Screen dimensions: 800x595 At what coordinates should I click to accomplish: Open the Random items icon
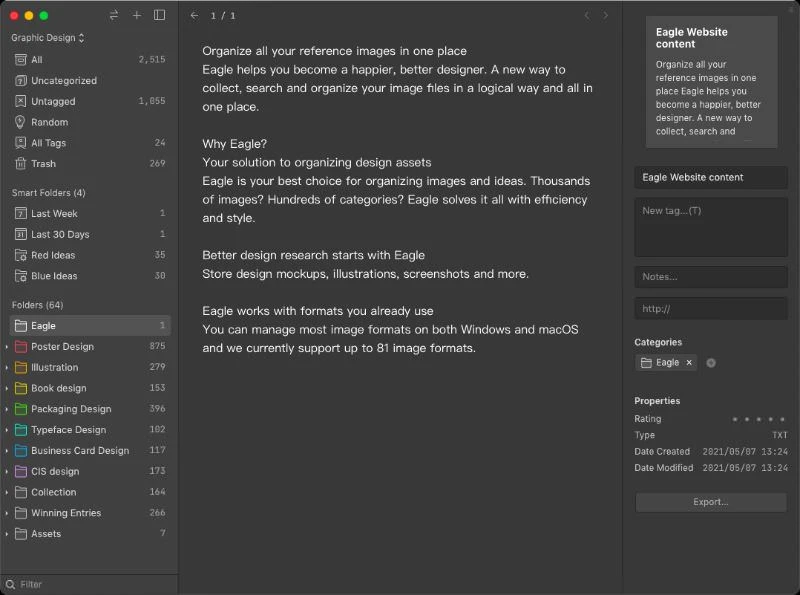[x=21, y=122]
